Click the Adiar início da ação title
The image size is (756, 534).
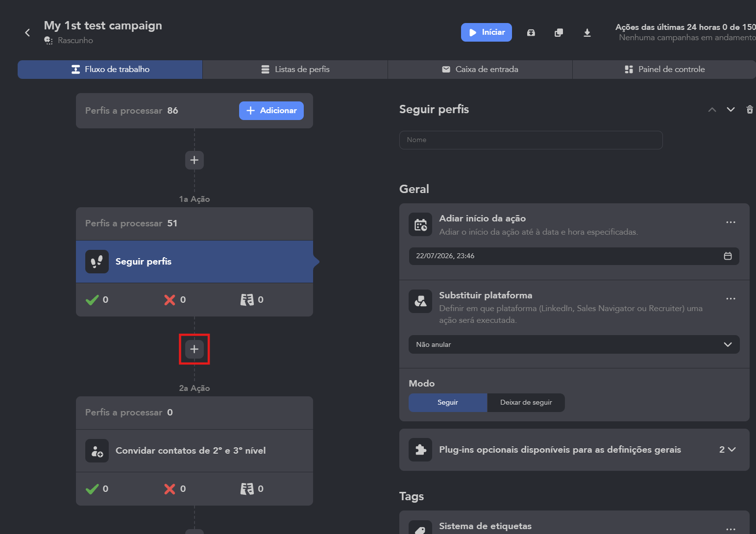(x=483, y=218)
